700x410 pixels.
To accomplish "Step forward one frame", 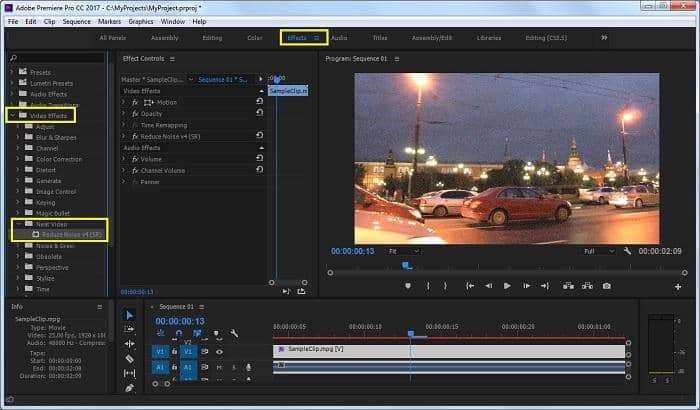I will (526, 286).
